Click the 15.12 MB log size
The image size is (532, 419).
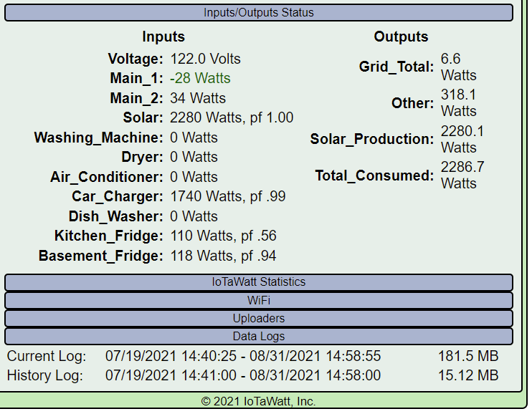coord(468,375)
